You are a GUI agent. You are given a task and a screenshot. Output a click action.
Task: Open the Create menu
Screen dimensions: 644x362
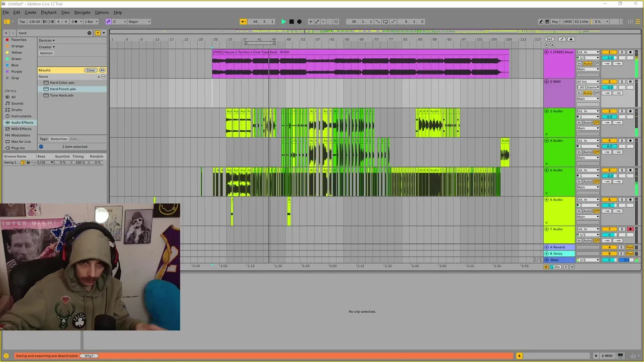point(31,12)
